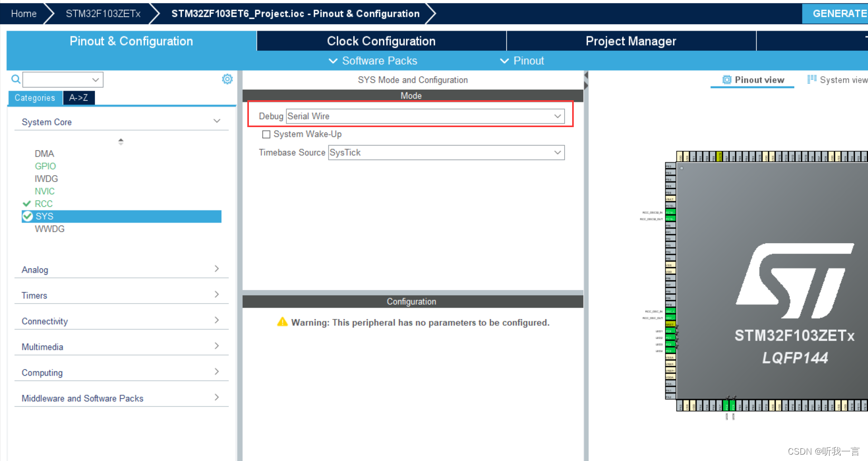868x461 pixels.
Task: Click the ST logo on the chip
Action: tap(795, 281)
